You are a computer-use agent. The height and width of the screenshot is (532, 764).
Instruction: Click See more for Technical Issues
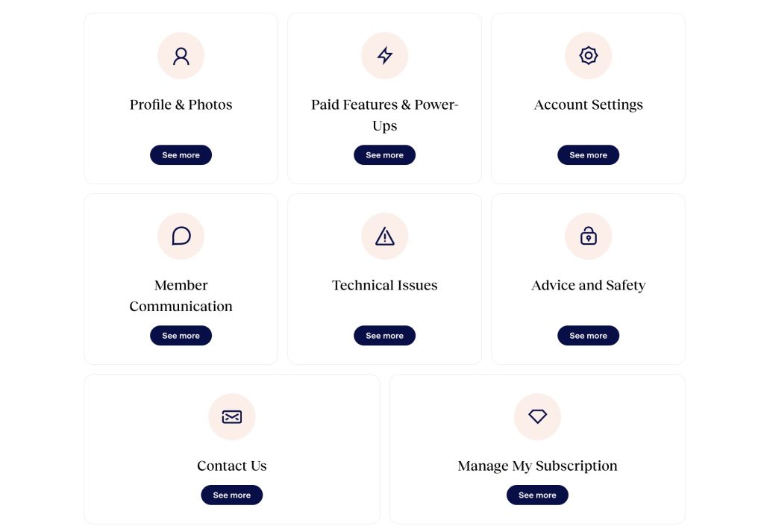[384, 335]
